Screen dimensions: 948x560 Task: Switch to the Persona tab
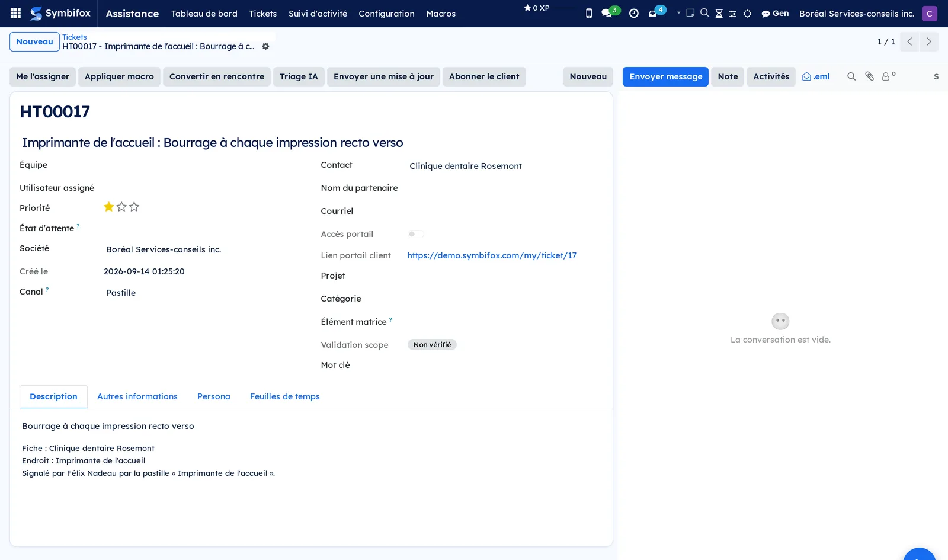(214, 396)
